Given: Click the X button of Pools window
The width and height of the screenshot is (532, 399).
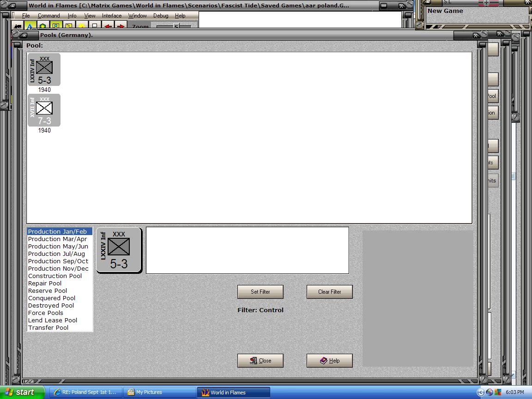Looking at the screenshot, I should tap(476, 35).
